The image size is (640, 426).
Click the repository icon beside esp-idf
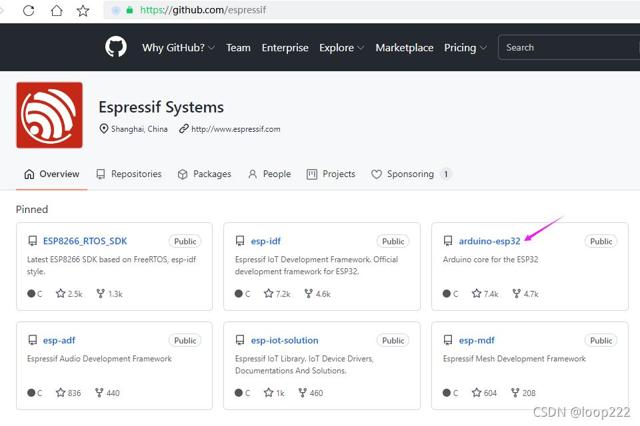[x=240, y=241]
